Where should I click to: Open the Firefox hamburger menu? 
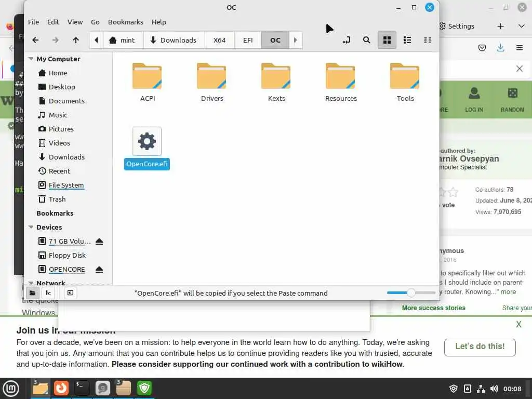[520, 48]
